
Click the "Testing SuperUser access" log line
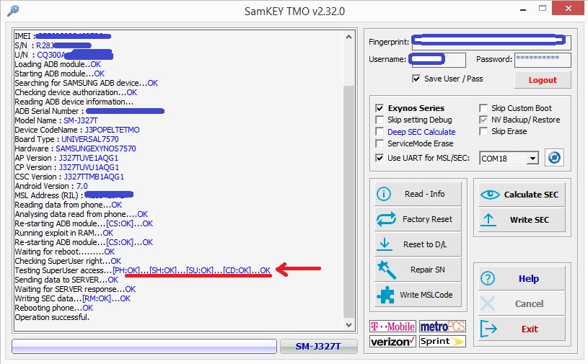pyautogui.click(x=143, y=270)
